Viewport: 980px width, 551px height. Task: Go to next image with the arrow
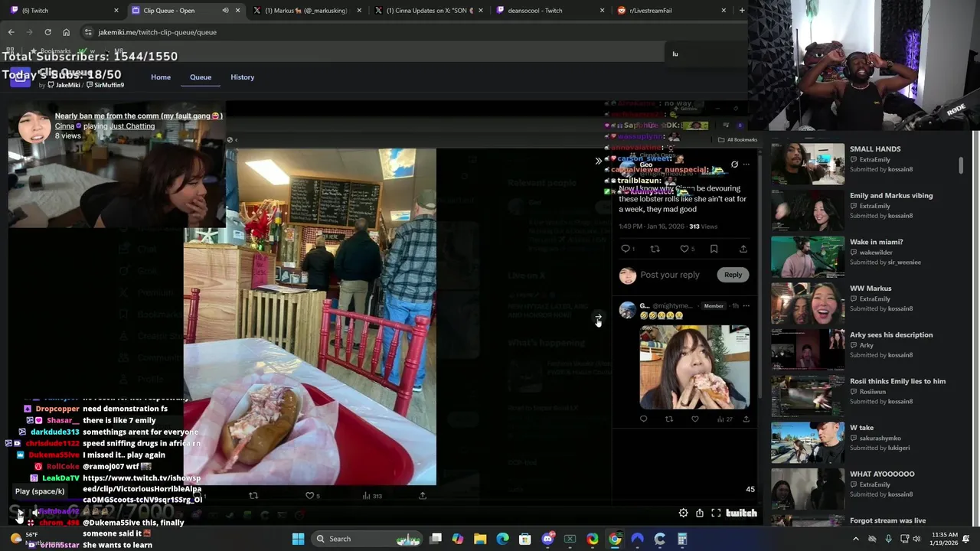coord(598,317)
